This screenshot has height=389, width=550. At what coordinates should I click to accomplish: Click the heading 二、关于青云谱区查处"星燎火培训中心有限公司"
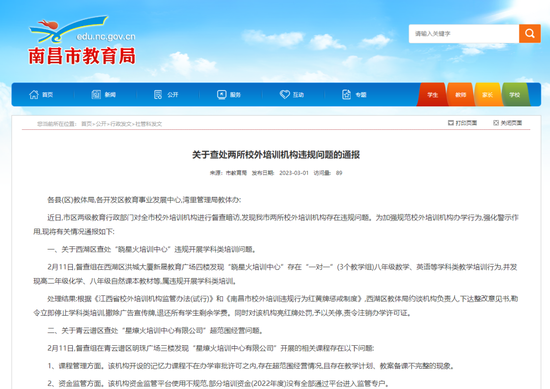pyautogui.click(x=155, y=330)
